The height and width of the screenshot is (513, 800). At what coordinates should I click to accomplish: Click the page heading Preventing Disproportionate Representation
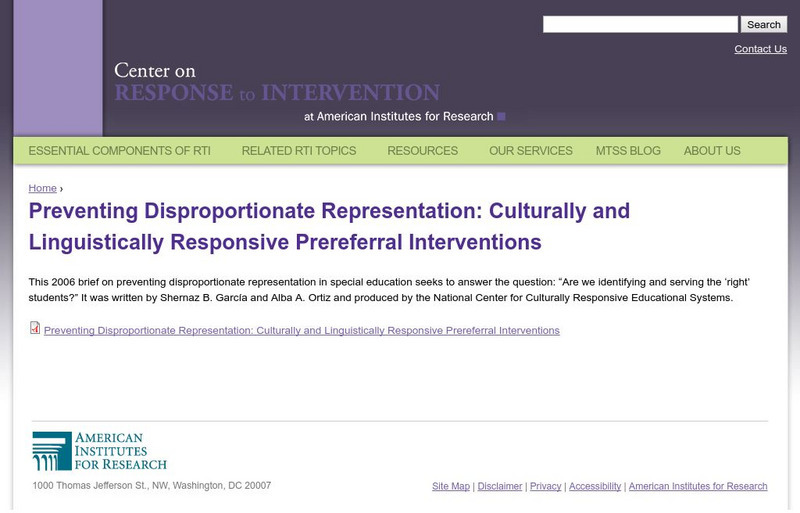[x=329, y=226]
